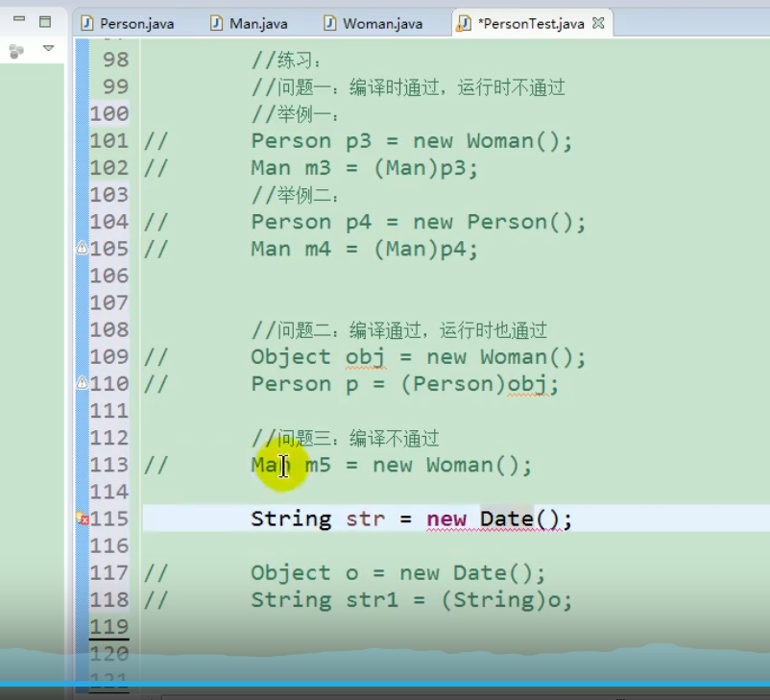Image resolution: width=770 pixels, height=700 pixels.
Task: Place cursor on the 'str' variable on line 115
Action: (x=365, y=519)
